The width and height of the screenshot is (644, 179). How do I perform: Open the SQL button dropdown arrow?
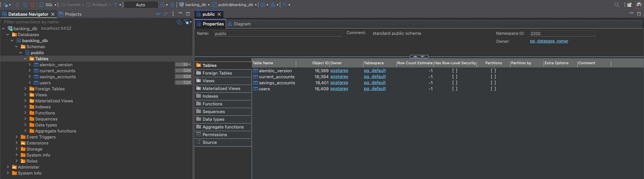(56, 5)
